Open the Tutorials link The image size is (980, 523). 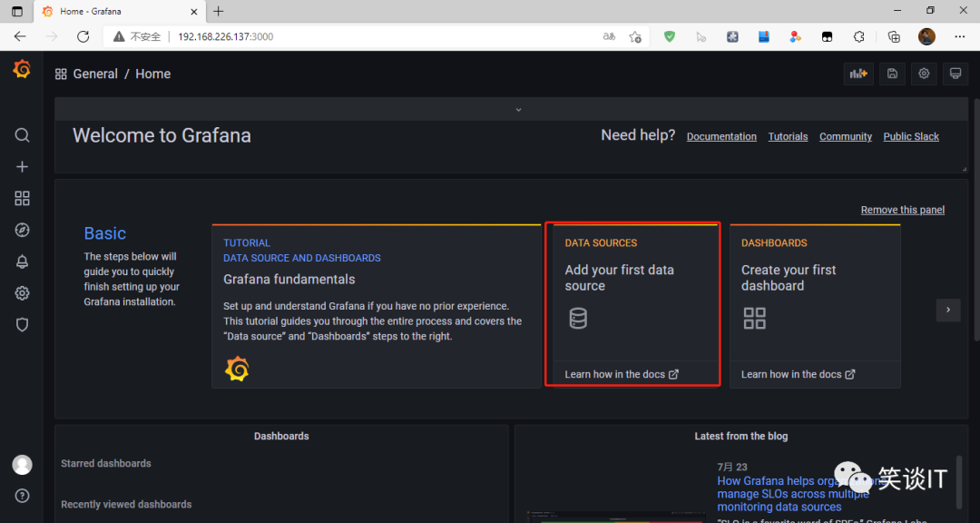[788, 136]
